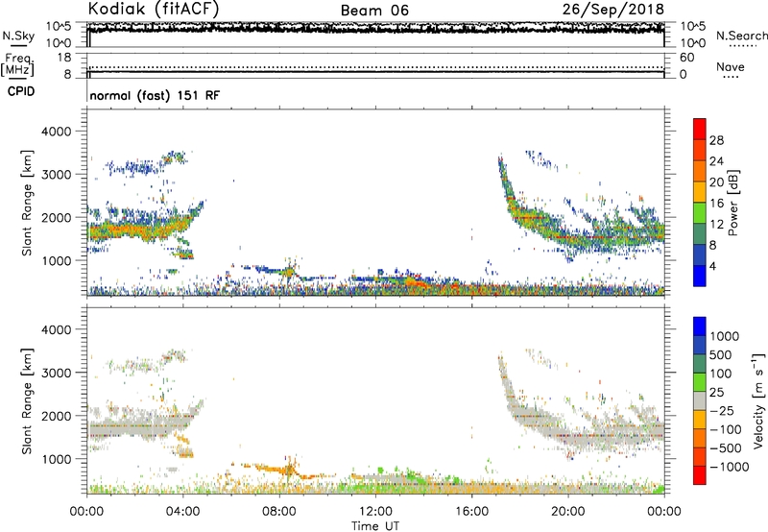Click the '18' frequency axis value

pyautogui.click(x=64, y=58)
